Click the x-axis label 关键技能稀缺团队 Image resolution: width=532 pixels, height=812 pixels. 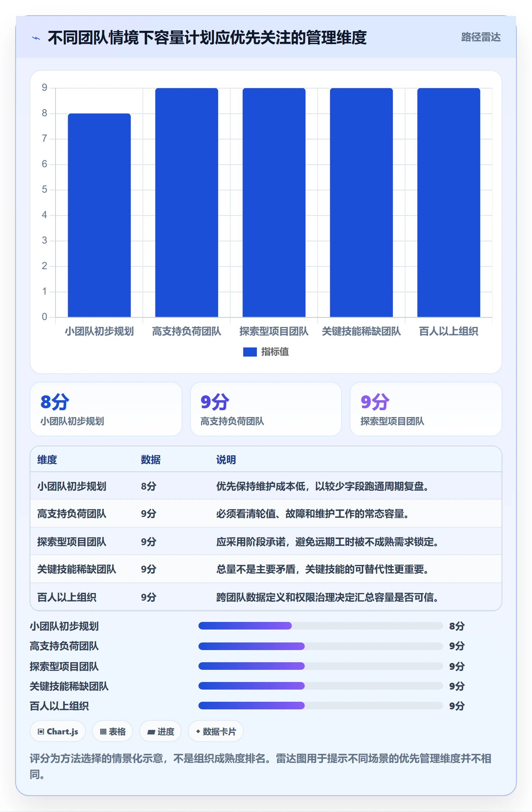(x=361, y=331)
